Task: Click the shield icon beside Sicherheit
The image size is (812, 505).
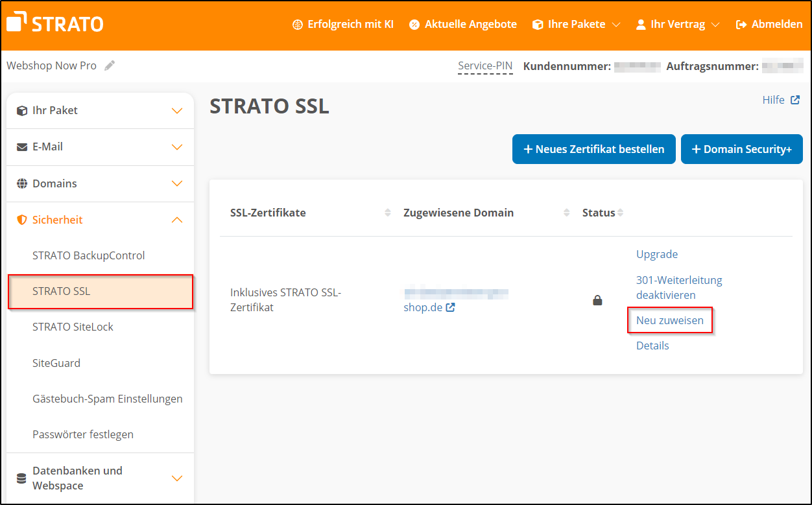Action: click(x=23, y=220)
